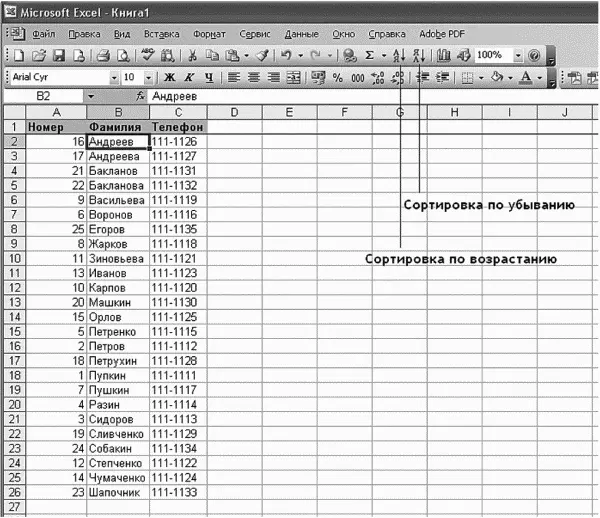Increase indent icon
Viewport: 600px width, 518px height.
pos(442,78)
